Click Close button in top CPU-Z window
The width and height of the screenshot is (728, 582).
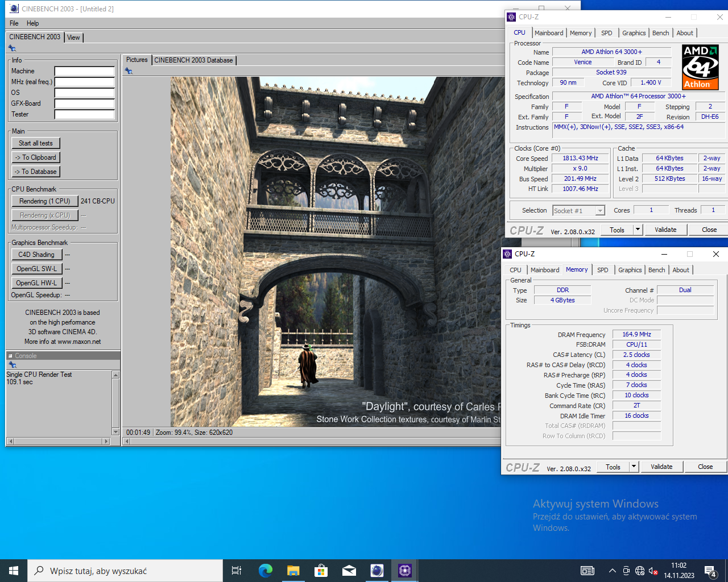pos(709,230)
